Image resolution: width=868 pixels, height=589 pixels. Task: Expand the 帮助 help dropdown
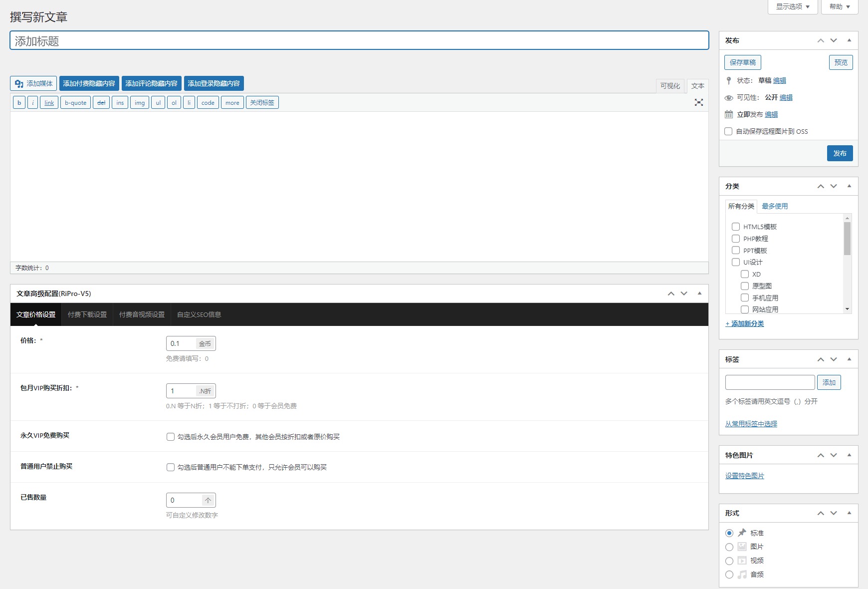click(x=839, y=6)
